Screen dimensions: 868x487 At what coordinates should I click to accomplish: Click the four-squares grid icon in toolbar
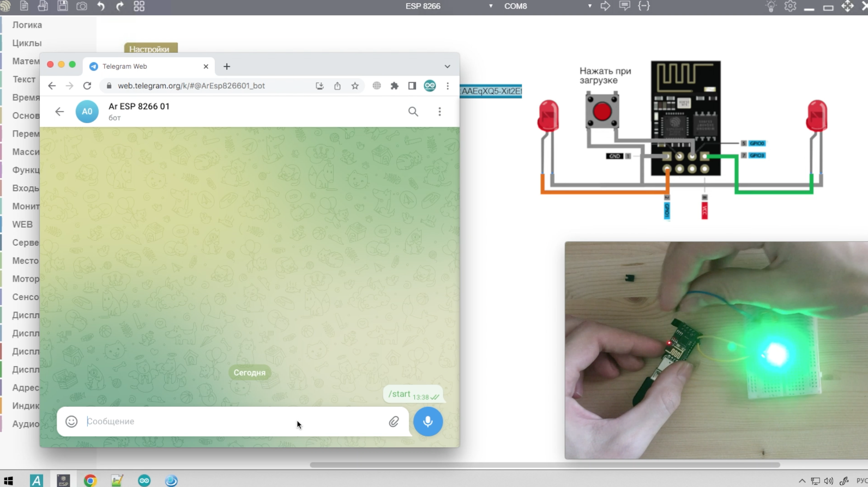139,6
